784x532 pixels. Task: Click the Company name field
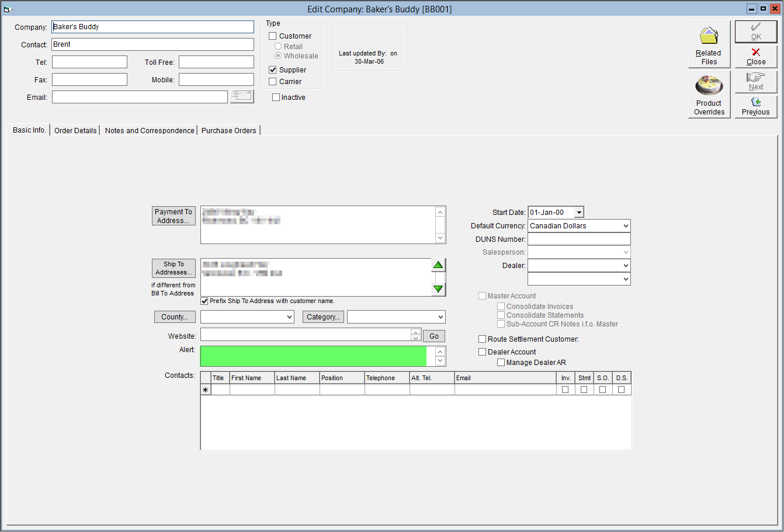click(x=152, y=27)
